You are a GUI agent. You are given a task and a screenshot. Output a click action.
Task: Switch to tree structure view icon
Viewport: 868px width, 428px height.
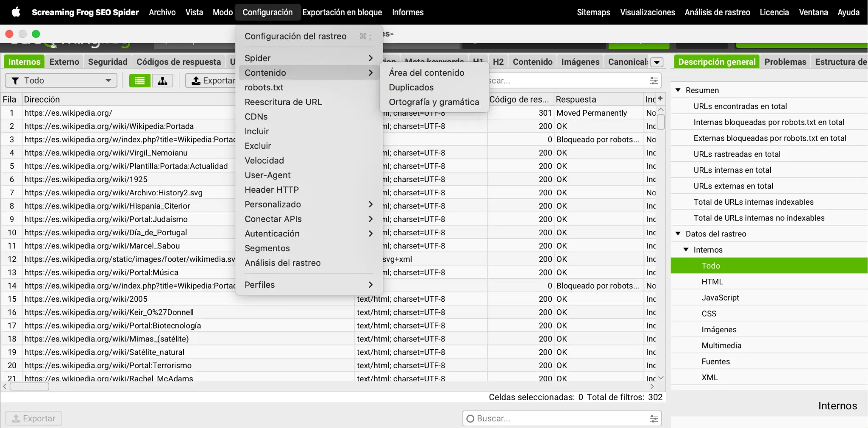coord(162,81)
